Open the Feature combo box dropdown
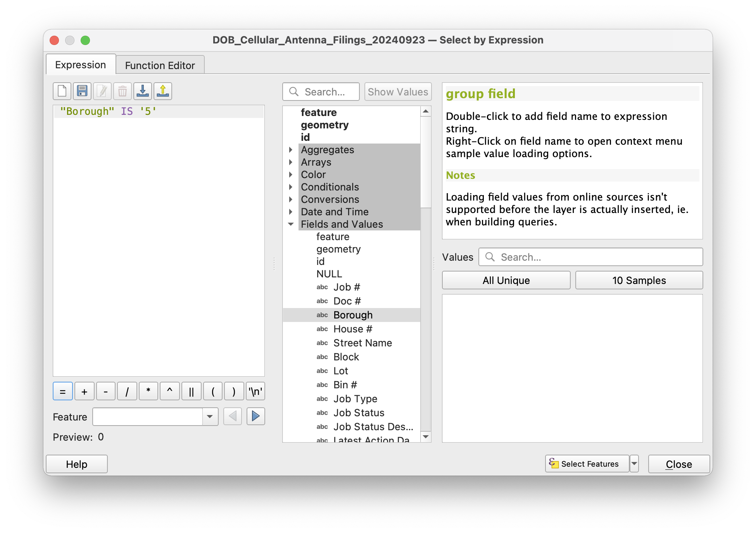This screenshot has width=756, height=533. point(210,417)
